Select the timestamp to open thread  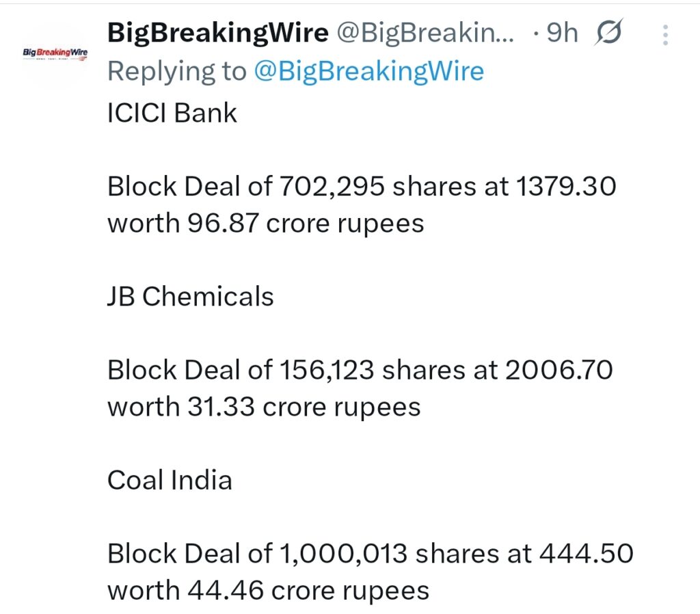[x=563, y=32]
